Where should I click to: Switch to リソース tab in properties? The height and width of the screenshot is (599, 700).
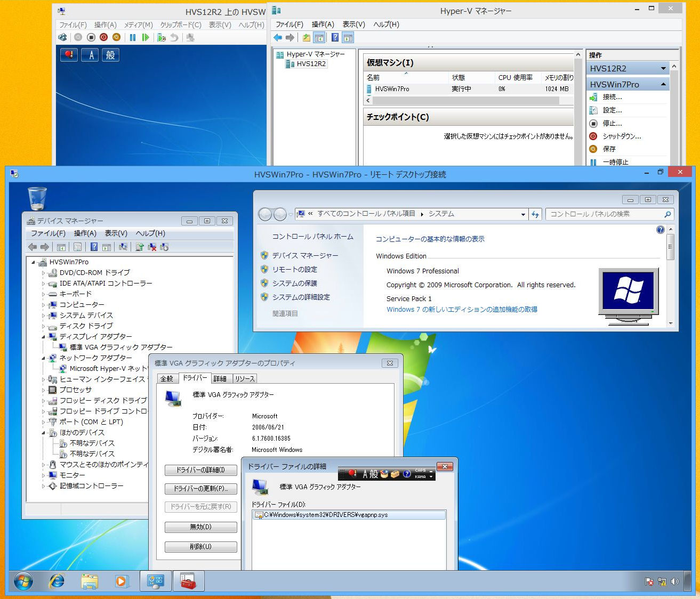tap(245, 378)
